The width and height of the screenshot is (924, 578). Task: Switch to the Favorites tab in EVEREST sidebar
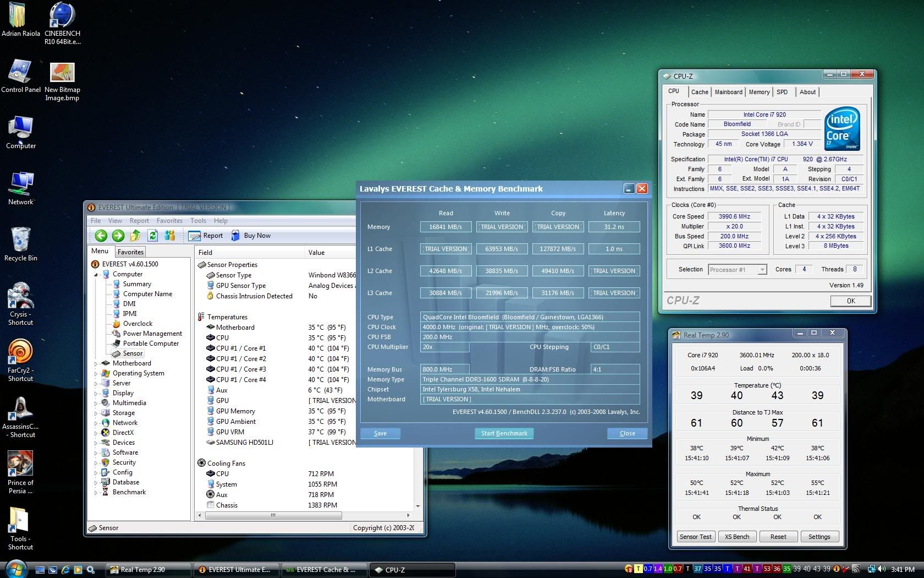click(130, 252)
